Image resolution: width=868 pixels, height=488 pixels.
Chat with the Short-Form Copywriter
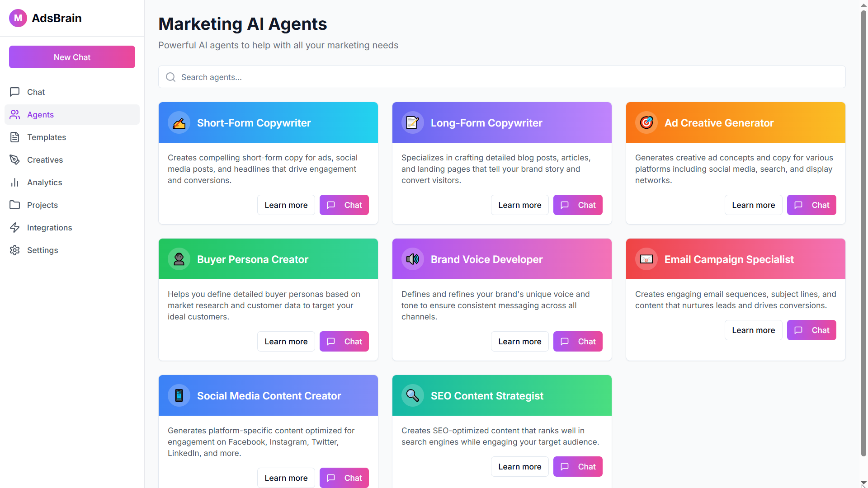(x=344, y=205)
